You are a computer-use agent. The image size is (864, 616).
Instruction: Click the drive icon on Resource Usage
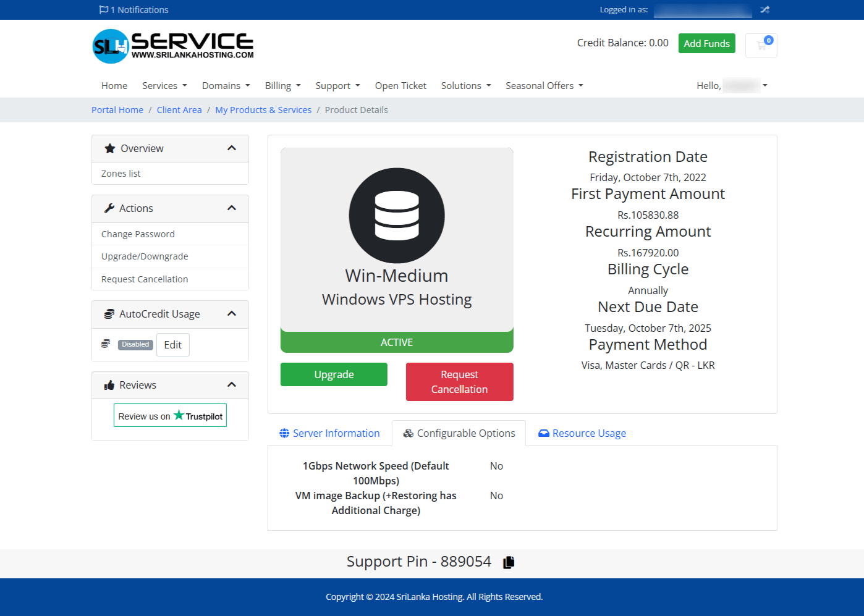pos(544,433)
